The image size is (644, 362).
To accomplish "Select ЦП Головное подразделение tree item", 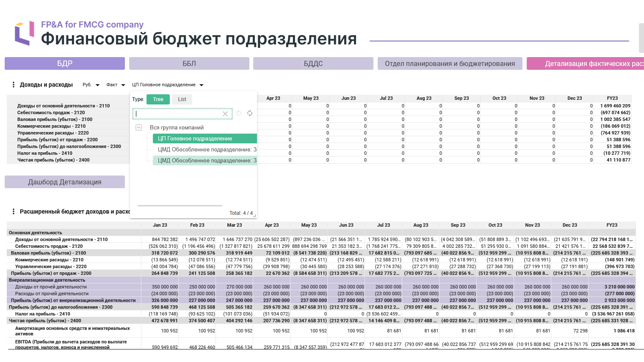I will [205, 139].
